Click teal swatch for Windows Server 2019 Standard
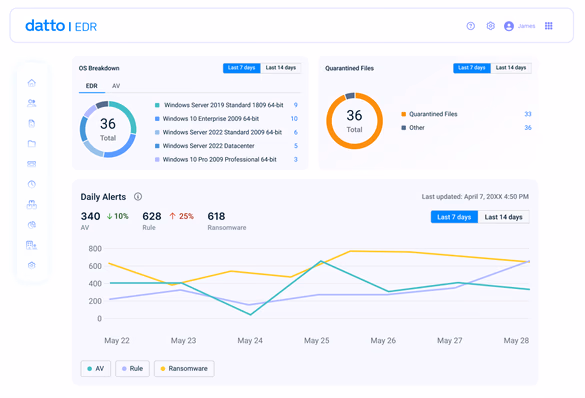 point(157,105)
